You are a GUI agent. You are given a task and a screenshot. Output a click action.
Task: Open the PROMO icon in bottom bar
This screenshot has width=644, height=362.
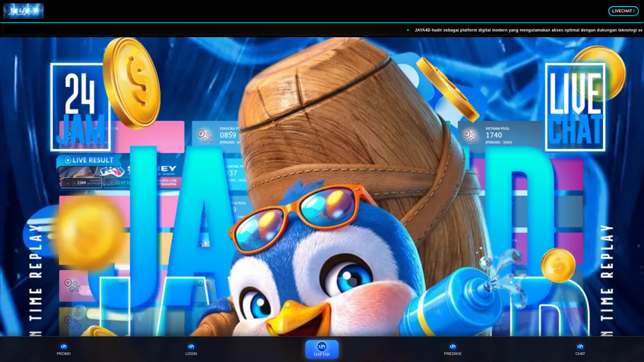coord(64,347)
